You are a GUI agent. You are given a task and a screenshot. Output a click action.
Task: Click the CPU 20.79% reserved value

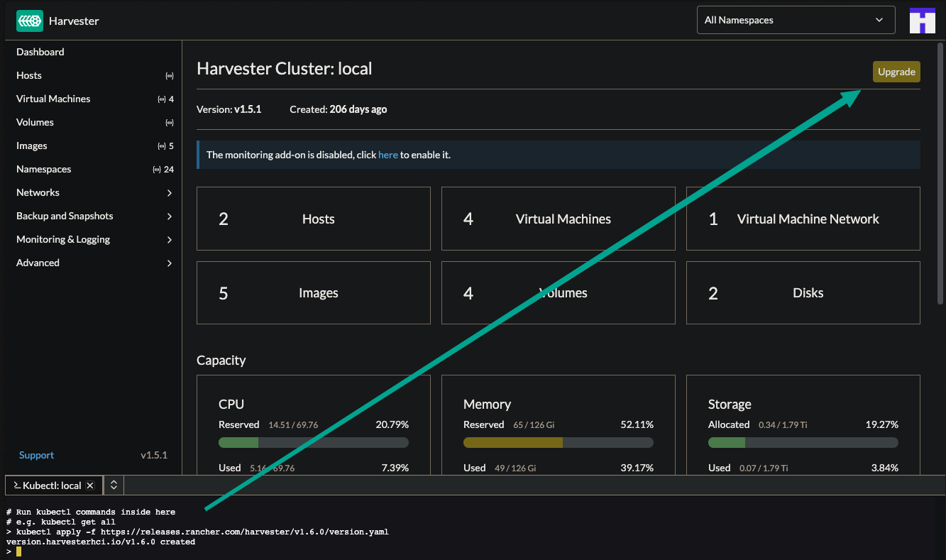tap(392, 424)
